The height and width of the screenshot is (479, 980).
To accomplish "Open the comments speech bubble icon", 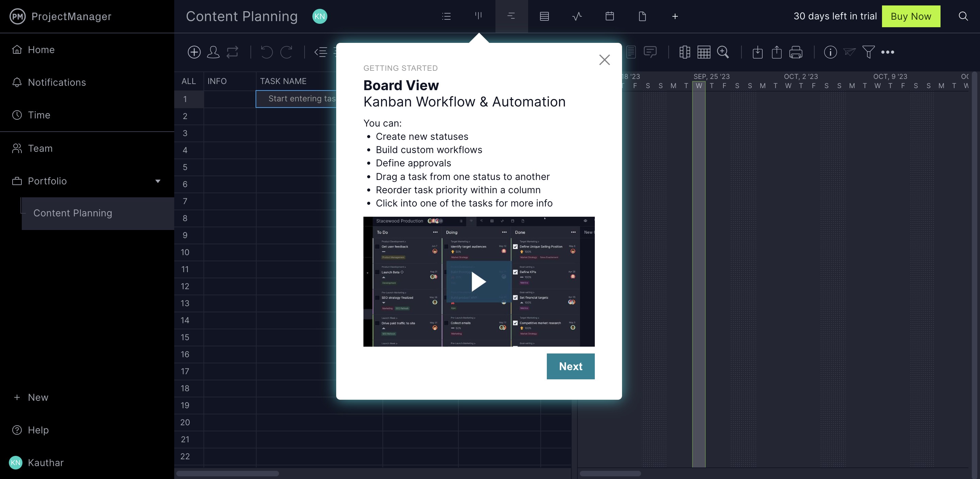I will point(650,52).
